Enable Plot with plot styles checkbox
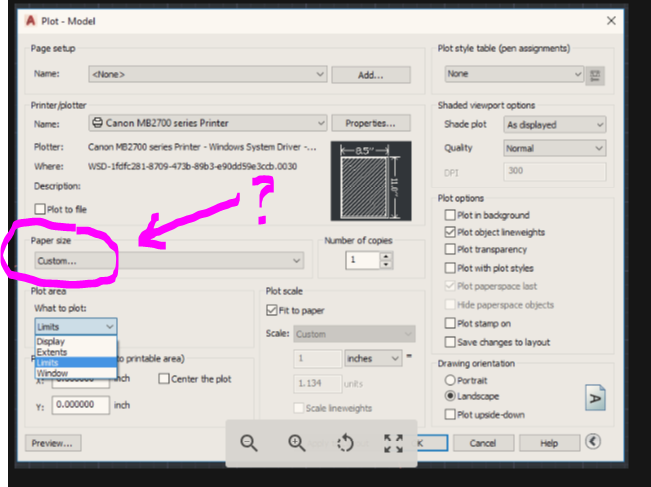 click(x=450, y=268)
